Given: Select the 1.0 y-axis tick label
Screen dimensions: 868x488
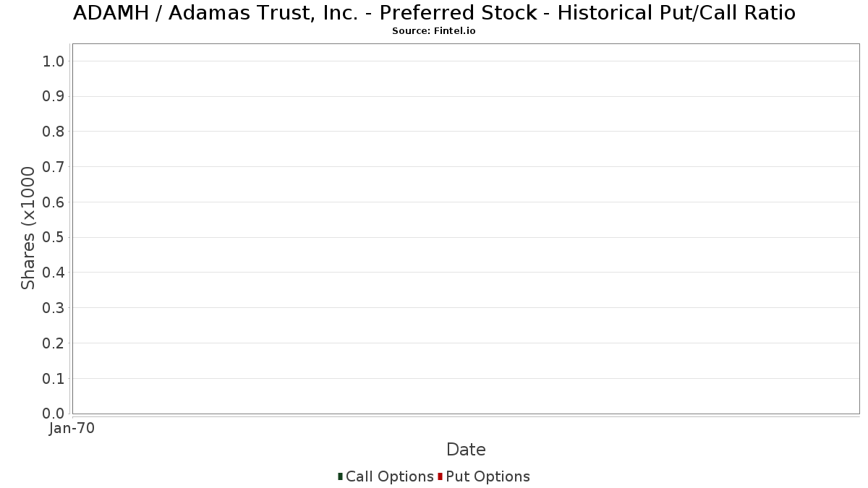Looking at the screenshot, I should [54, 61].
